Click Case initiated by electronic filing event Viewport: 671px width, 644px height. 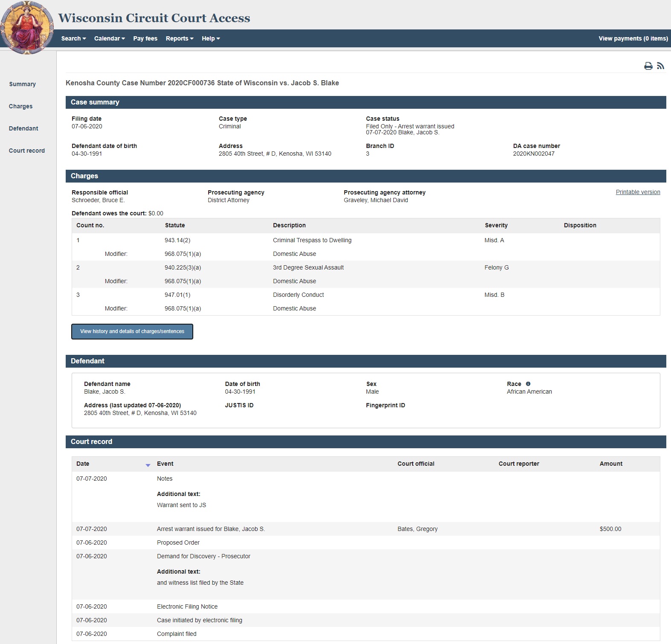click(x=200, y=620)
